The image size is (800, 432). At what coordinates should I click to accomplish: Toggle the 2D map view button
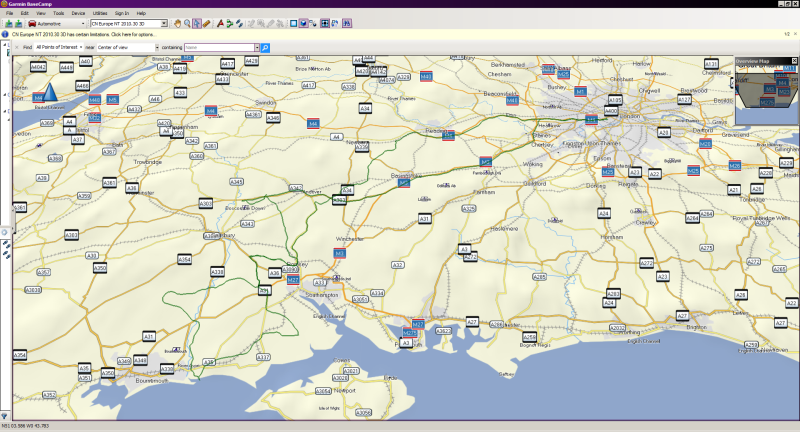pos(293,22)
